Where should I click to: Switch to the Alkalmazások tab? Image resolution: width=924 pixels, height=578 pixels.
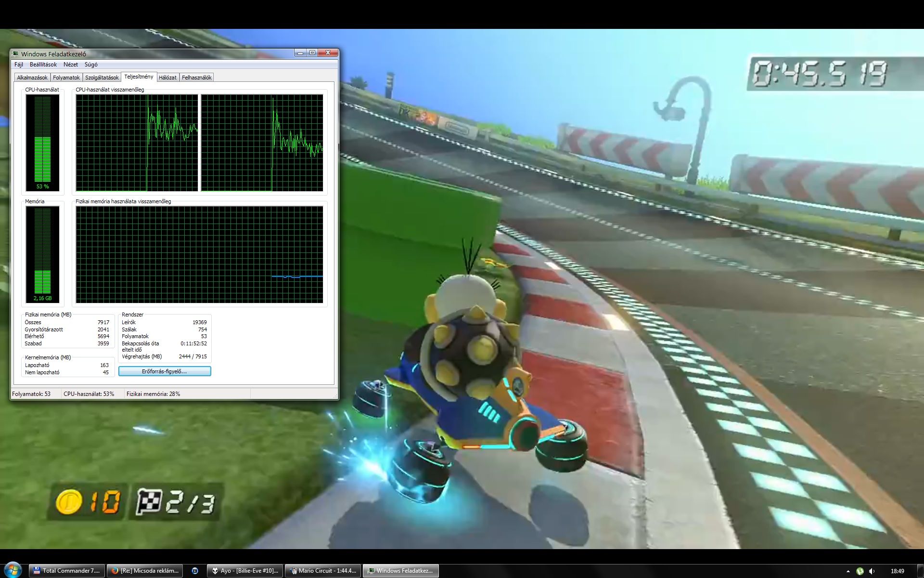point(32,78)
